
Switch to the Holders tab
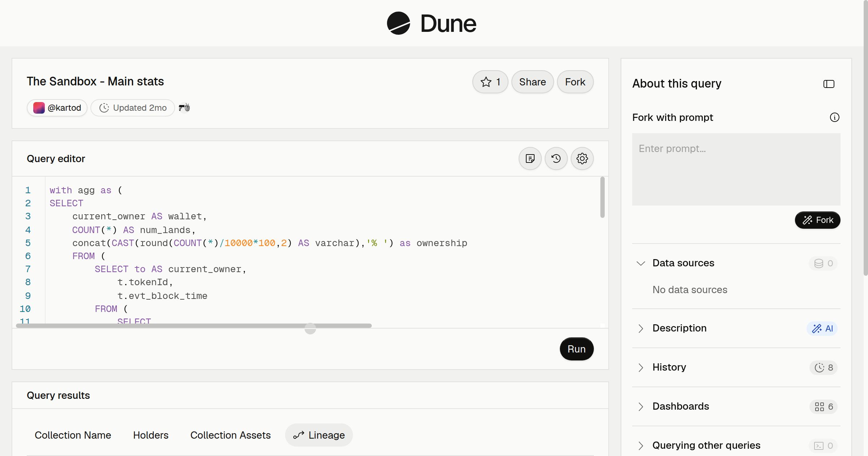point(151,435)
